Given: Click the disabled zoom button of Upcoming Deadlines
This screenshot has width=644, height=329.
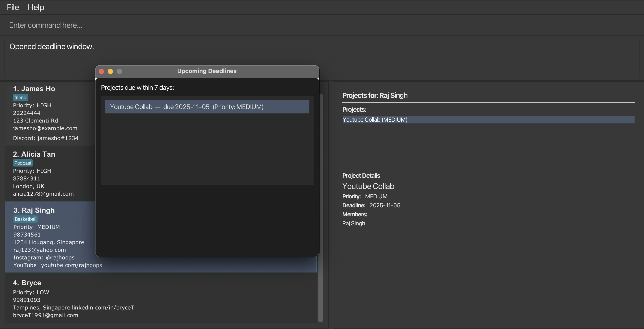Looking at the screenshot, I should point(119,71).
